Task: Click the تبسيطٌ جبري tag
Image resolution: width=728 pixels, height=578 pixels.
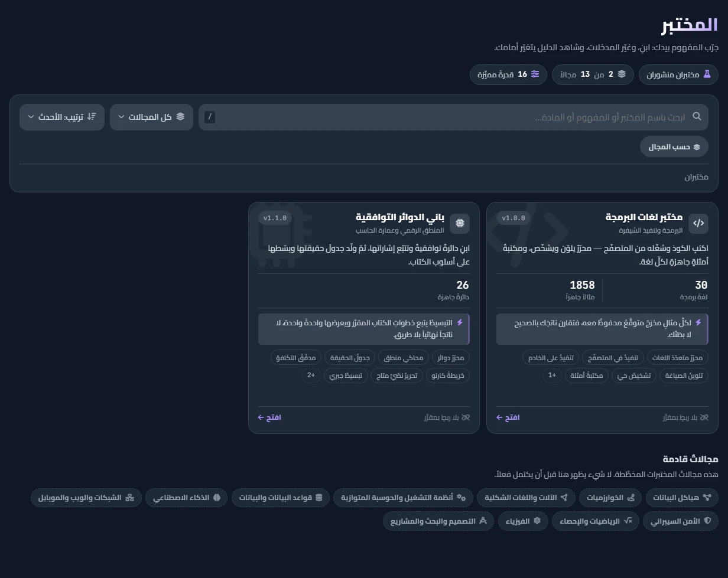Action: (345, 375)
